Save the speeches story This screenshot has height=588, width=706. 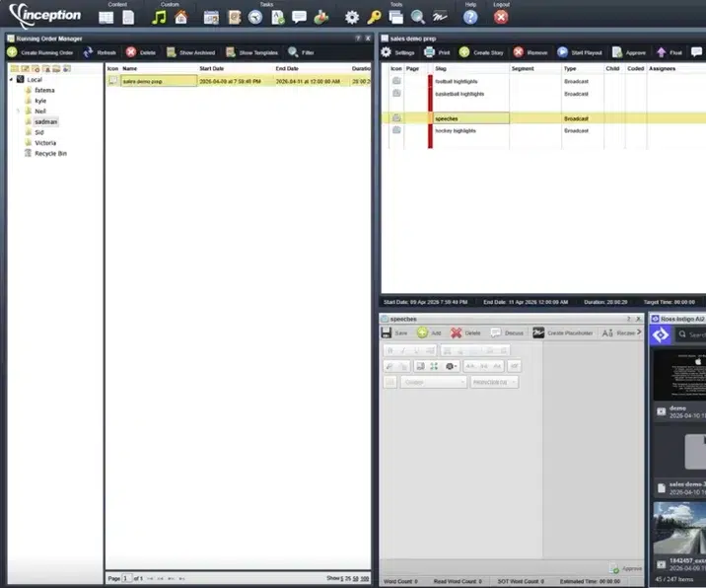point(394,333)
